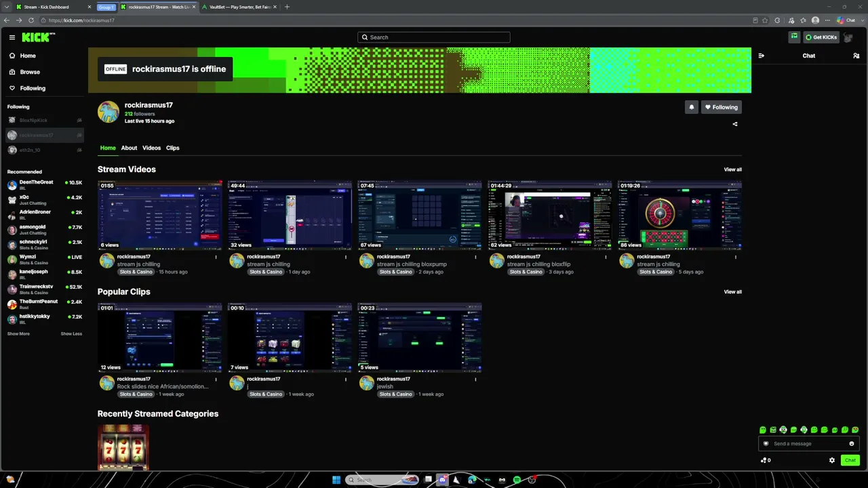Open options menu for 3 days ago video
Image resolution: width=868 pixels, height=488 pixels.
(x=606, y=257)
